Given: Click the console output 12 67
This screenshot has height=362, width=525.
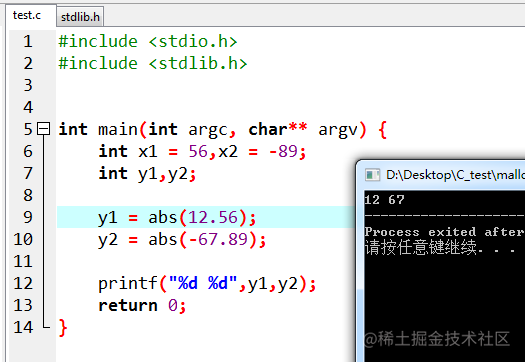Looking at the screenshot, I should [x=384, y=200].
